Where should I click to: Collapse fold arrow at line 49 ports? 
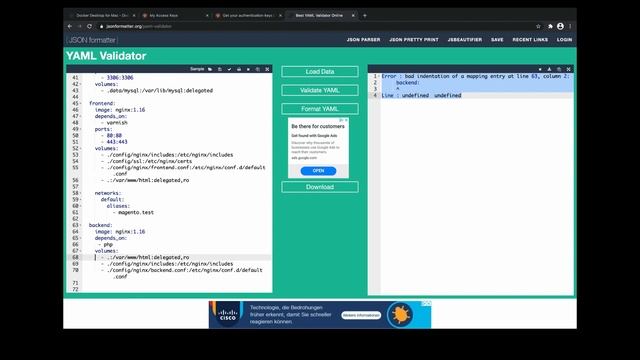[x=80, y=129]
